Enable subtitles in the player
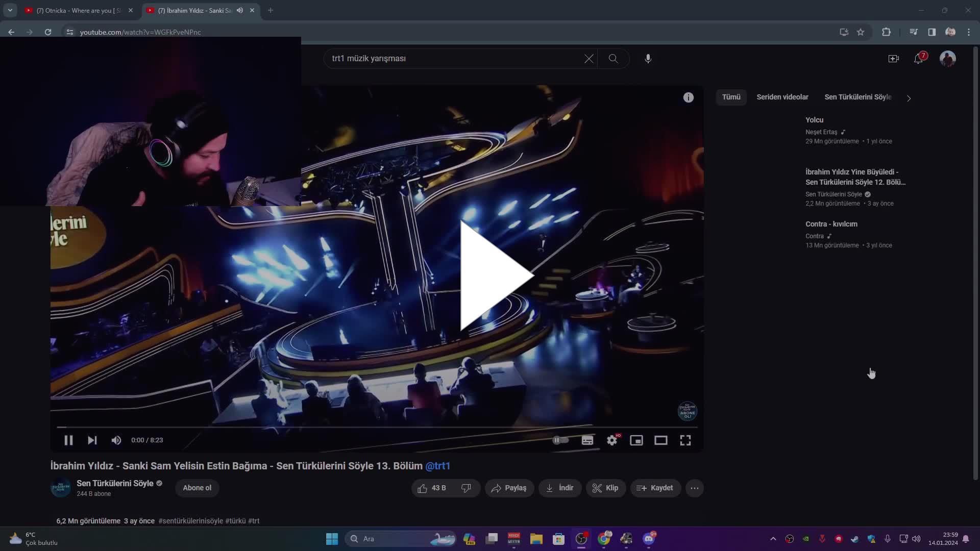The width and height of the screenshot is (980, 551). (x=587, y=440)
